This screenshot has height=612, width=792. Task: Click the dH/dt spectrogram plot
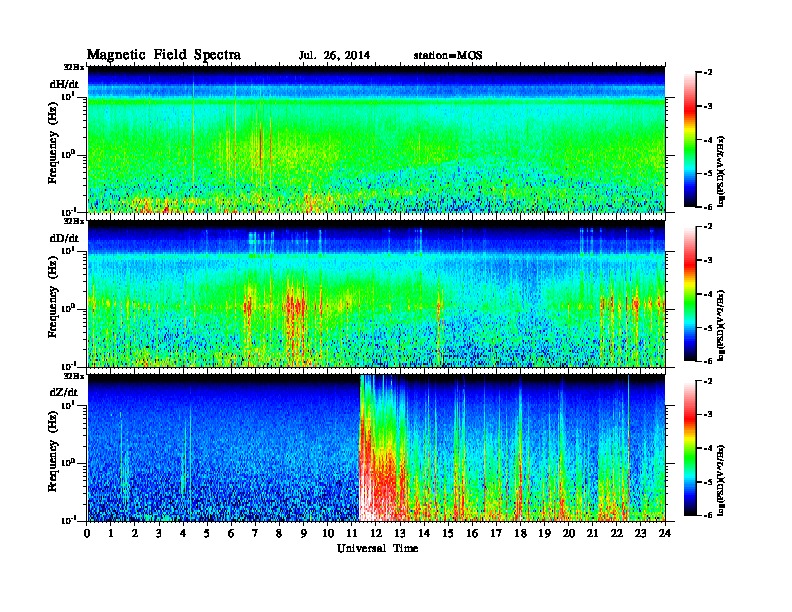[377, 139]
